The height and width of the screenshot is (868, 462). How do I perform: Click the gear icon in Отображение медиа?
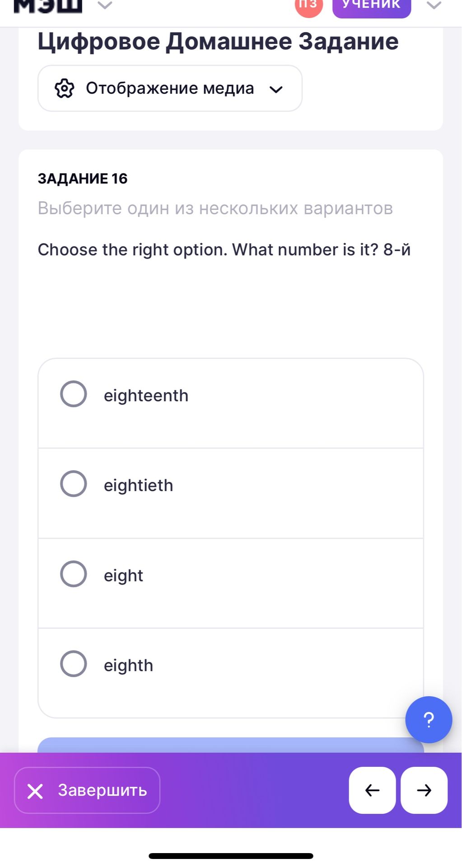65,88
